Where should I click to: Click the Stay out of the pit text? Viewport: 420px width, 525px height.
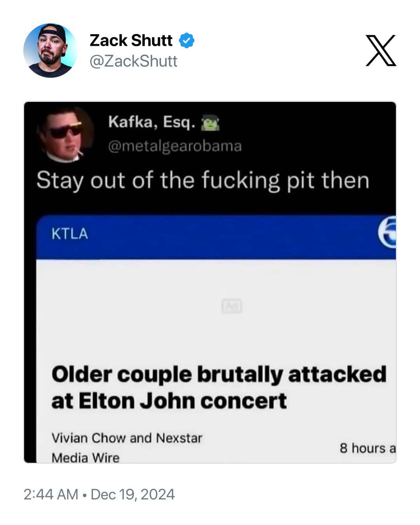[x=203, y=181]
